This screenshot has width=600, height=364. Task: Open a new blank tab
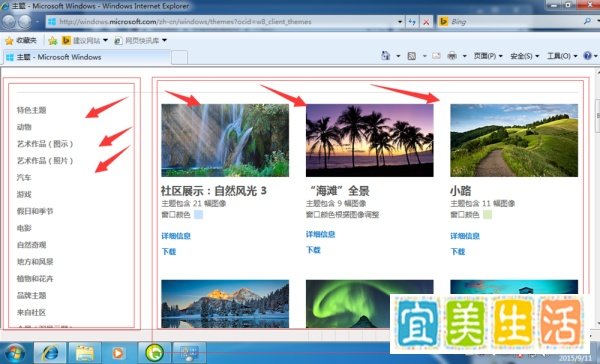tap(179, 58)
